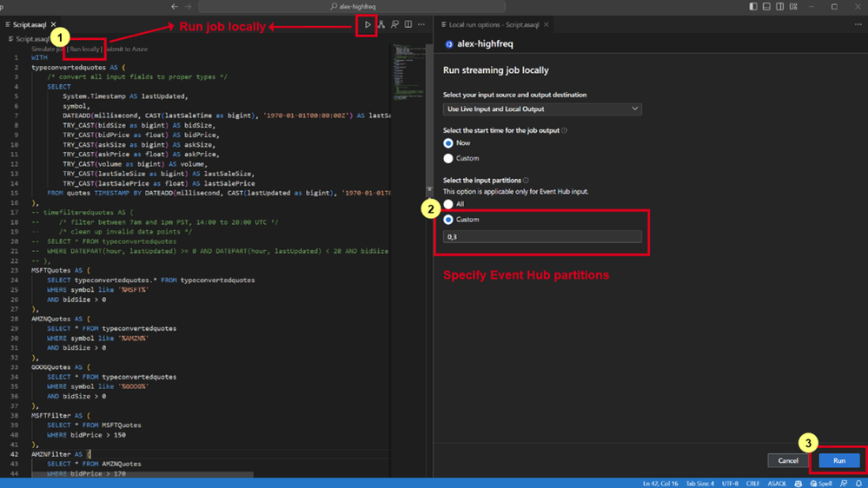Select Now as job output start time
868x488 pixels.
click(448, 143)
